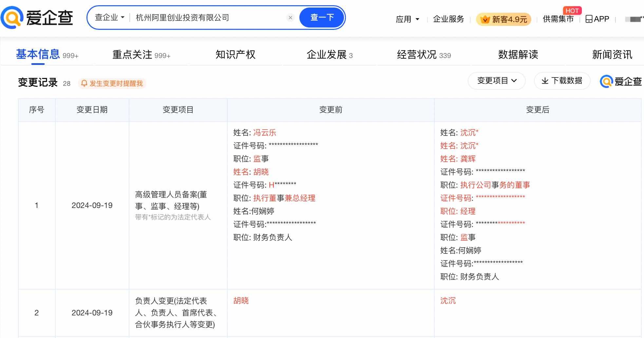Click the 爱企查 logo in the header
This screenshot has height=338, width=644.
tap(37, 17)
